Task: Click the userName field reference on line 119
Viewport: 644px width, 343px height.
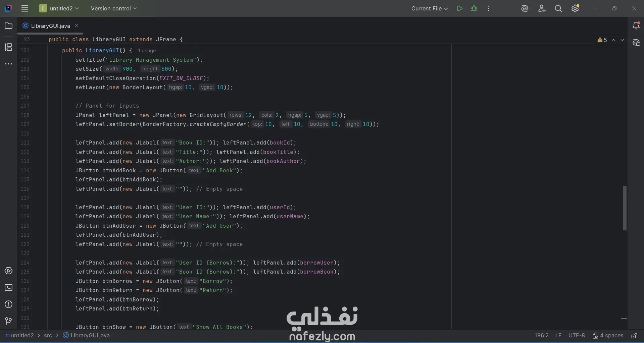Action: point(290,217)
